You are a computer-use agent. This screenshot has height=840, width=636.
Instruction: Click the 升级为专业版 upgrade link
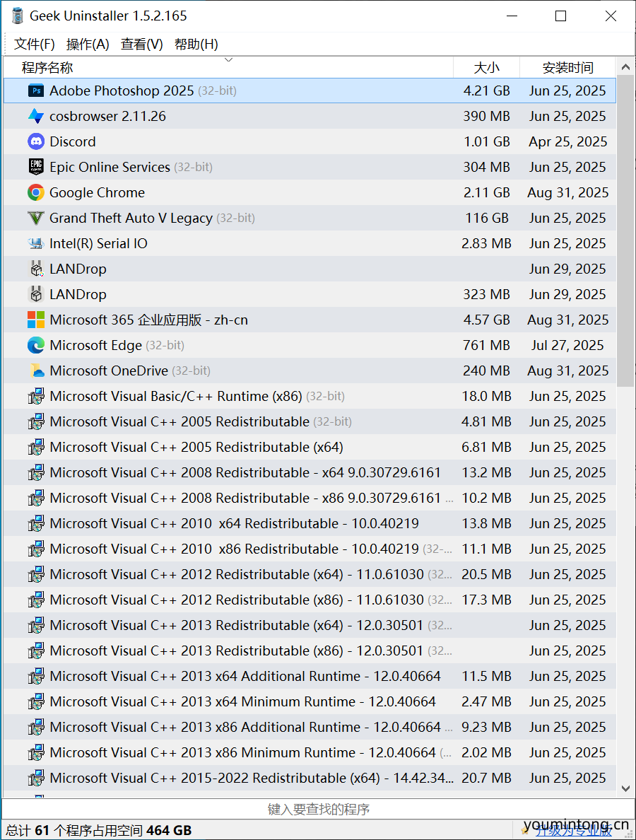click(573, 830)
